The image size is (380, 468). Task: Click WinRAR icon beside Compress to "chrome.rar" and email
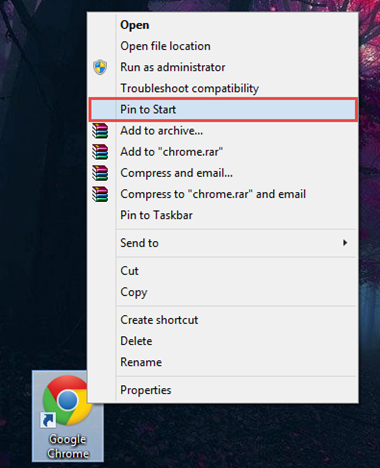100,194
